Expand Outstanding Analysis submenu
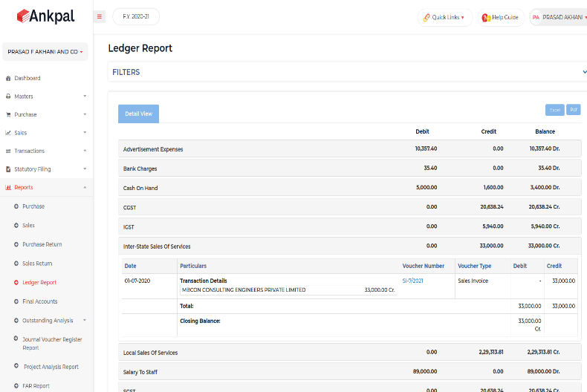Screen dimensions: 587x392 click(48, 321)
